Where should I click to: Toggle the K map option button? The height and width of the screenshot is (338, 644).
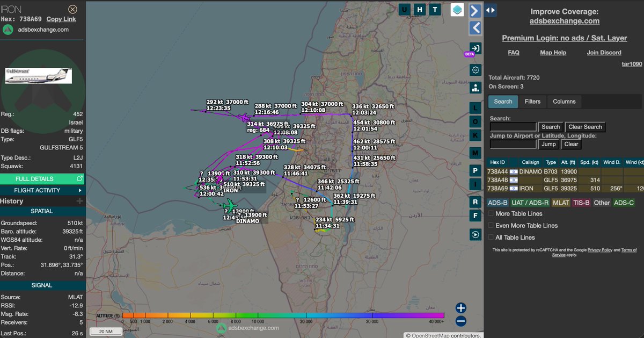[475, 135]
